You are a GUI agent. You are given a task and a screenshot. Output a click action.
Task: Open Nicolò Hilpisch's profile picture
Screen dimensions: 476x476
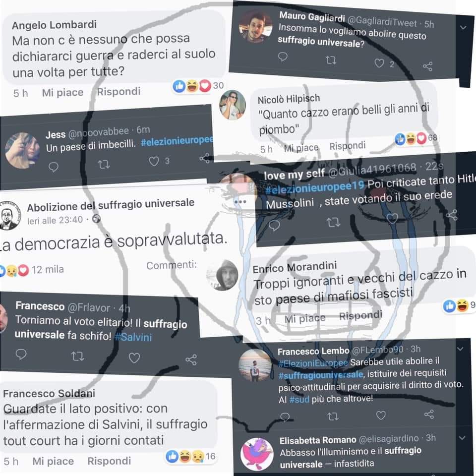coord(233,105)
